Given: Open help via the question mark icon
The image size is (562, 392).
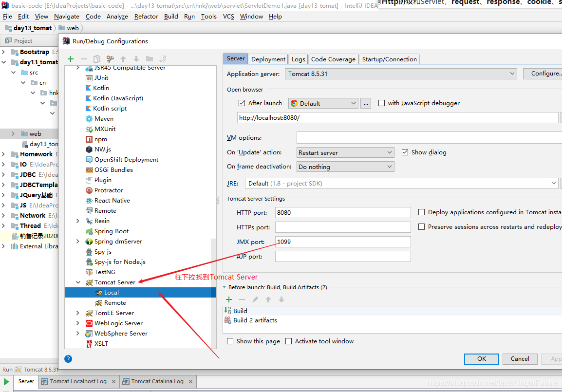Looking at the screenshot, I should coord(68,359).
